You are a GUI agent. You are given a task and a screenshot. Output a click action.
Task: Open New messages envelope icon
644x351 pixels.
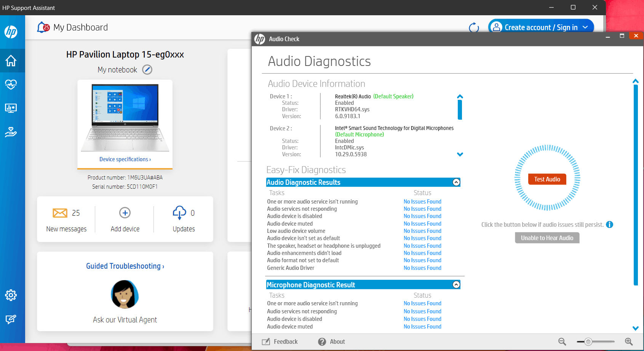click(x=60, y=213)
